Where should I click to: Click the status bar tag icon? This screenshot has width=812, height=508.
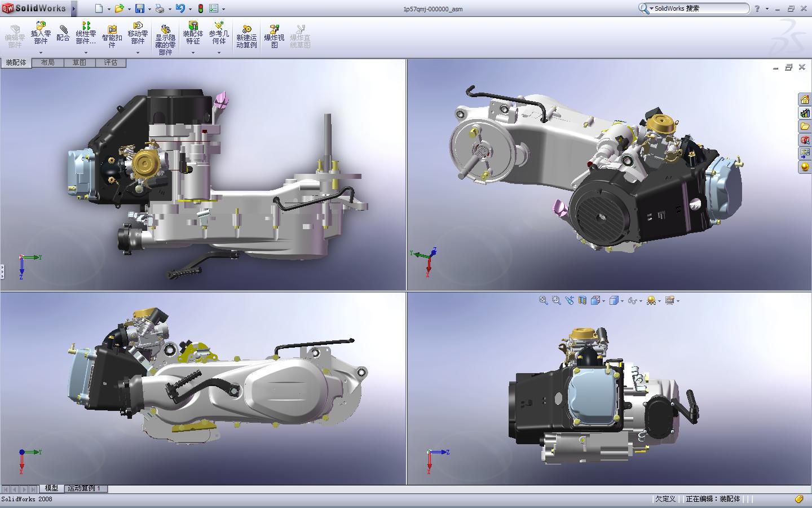point(799,499)
